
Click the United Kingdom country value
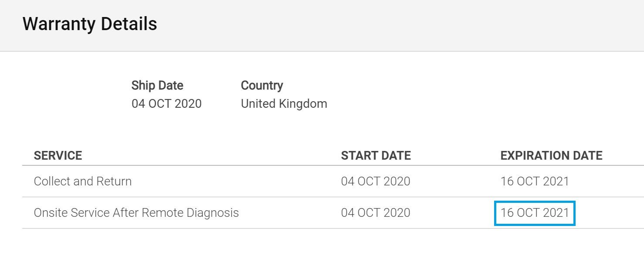point(284,104)
